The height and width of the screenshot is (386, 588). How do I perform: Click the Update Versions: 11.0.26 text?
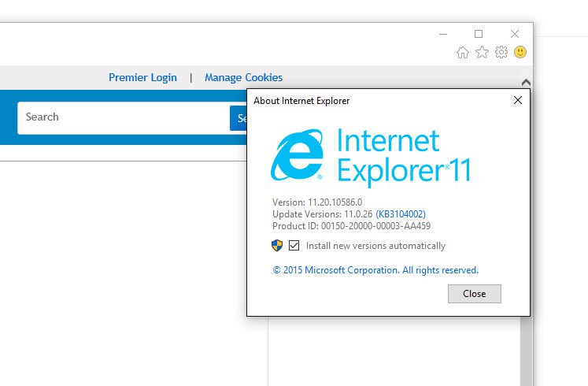[323, 214]
